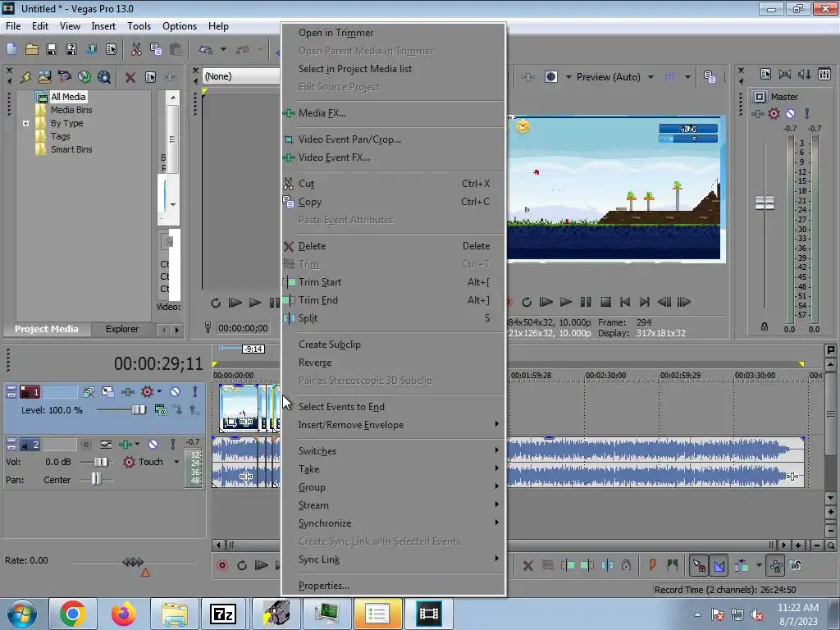Click the Import Media lightning icon

coord(25,77)
